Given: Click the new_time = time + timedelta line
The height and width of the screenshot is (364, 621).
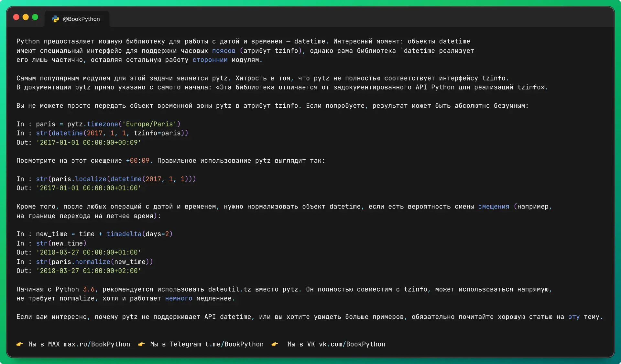Looking at the screenshot, I should [x=94, y=234].
